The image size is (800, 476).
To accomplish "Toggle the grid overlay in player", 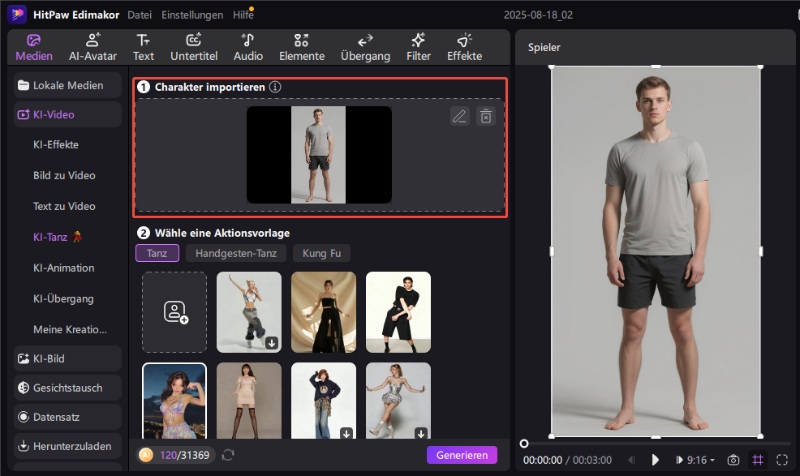I will [758, 460].
